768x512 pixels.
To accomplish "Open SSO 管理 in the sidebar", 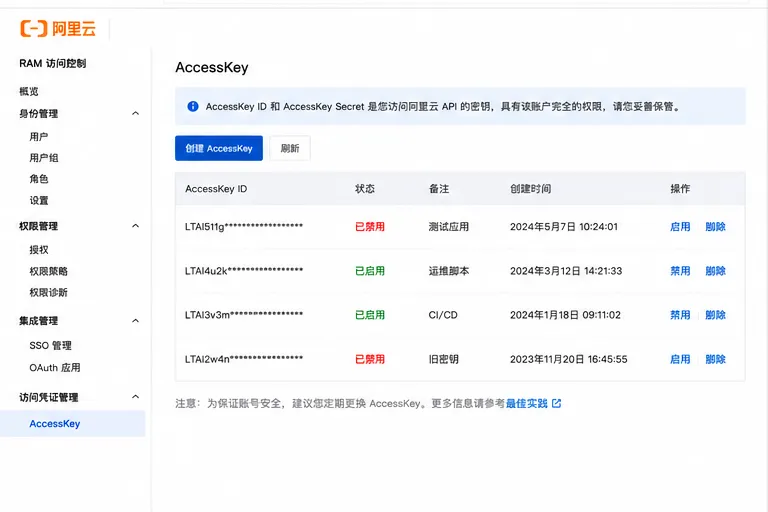I will click(50, 345).
